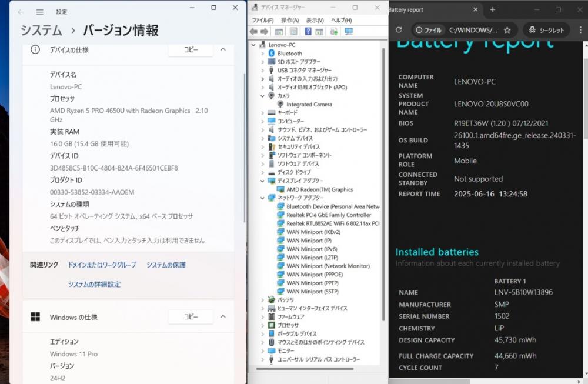
Task: Click the シークレット incognito indicator
Action: coord(546,30)
